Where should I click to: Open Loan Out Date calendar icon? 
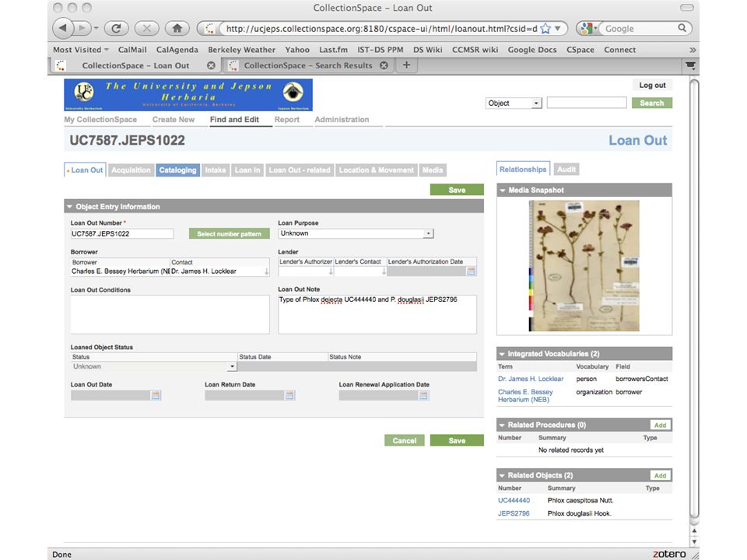(156, 395)
